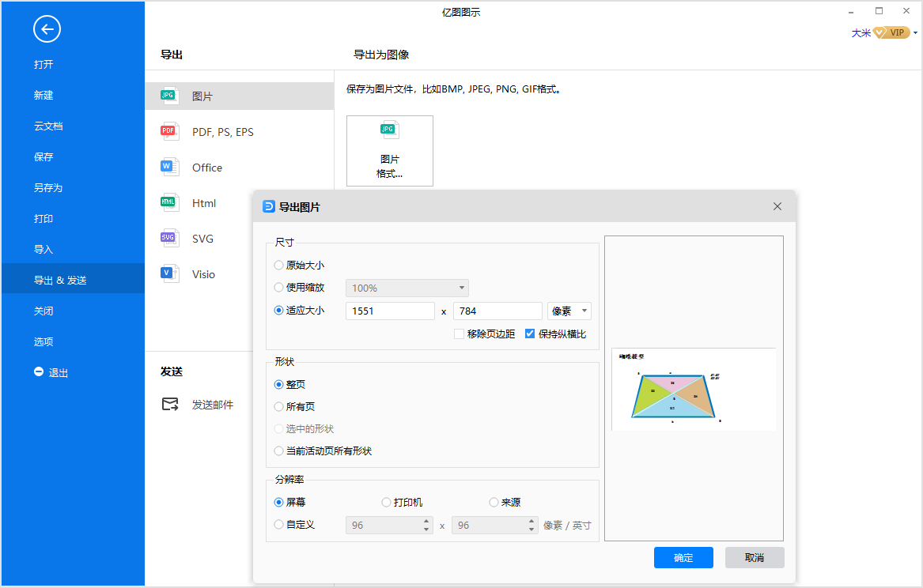Open the send mail envelope icon
923x588 pixels.
pyautogui.click(x=170, y=404)
